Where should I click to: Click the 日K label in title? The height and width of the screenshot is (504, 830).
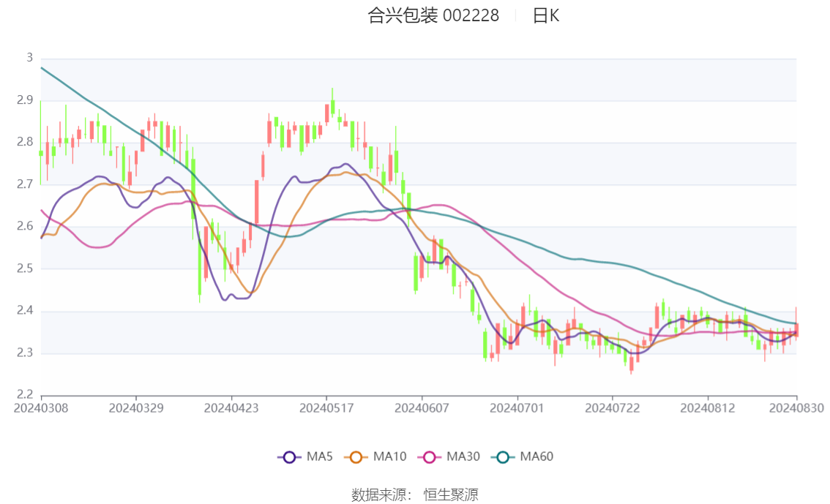pos(545,15)
